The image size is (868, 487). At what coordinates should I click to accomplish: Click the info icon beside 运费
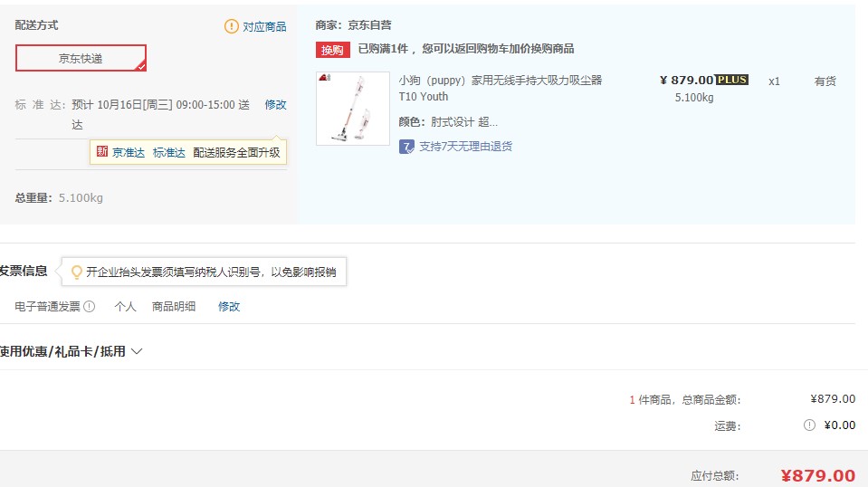tap(809, 425)
